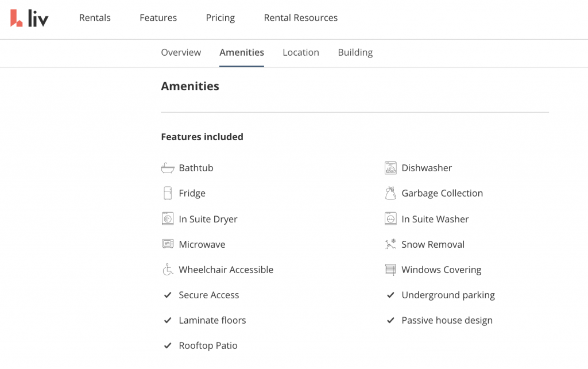Image resolution: width=588 pixels, height=369 pixels.
Task: Click the Features included subheading
Action: point(202,137)
